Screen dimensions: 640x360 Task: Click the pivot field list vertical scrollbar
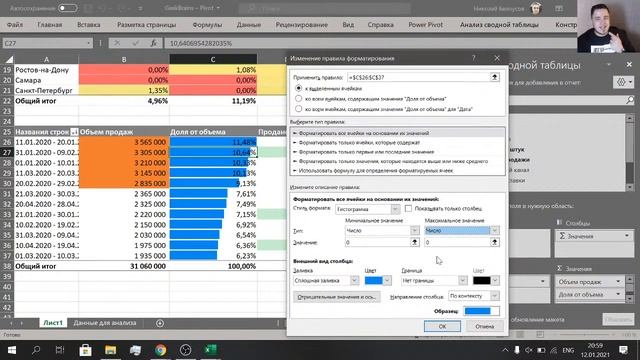(630, 152)
